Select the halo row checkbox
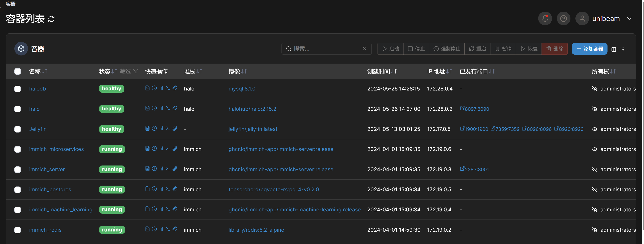Screen dimensions: 644x244 [x=18, y=109]
